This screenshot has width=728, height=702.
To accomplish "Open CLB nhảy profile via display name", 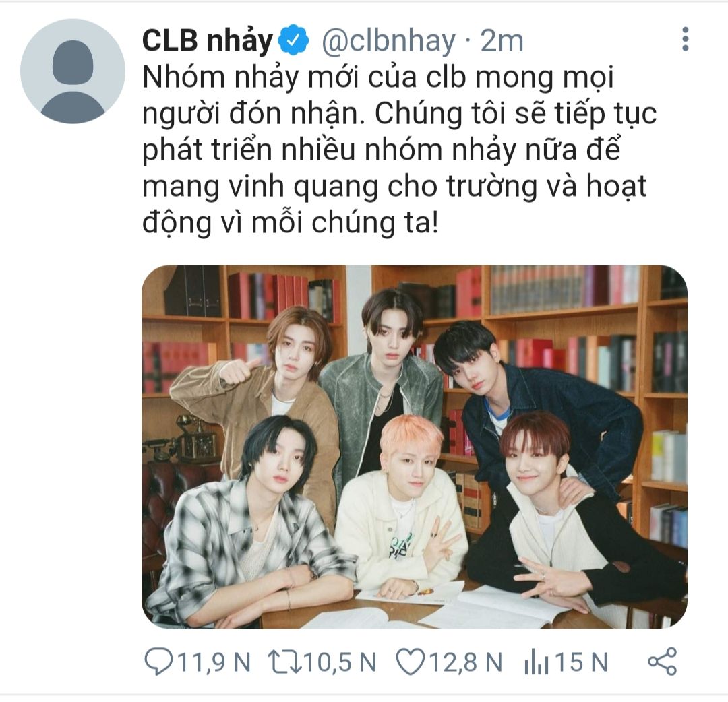I will (207, 41).
